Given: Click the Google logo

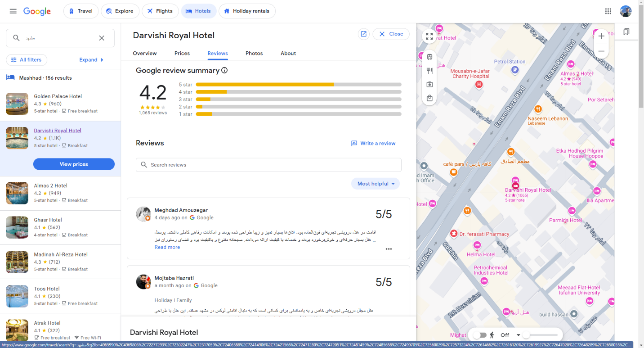Looking at the screenshot, I should [37, 11].
